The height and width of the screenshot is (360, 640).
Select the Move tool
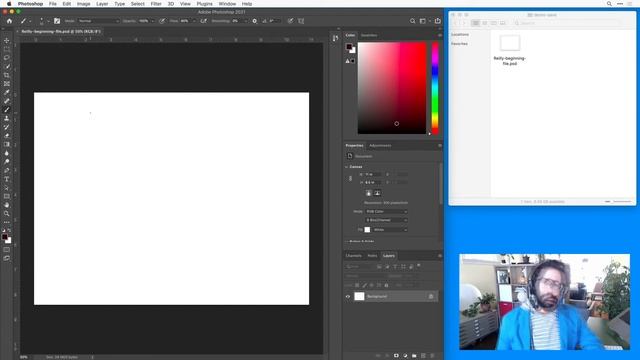coord(7,40)
